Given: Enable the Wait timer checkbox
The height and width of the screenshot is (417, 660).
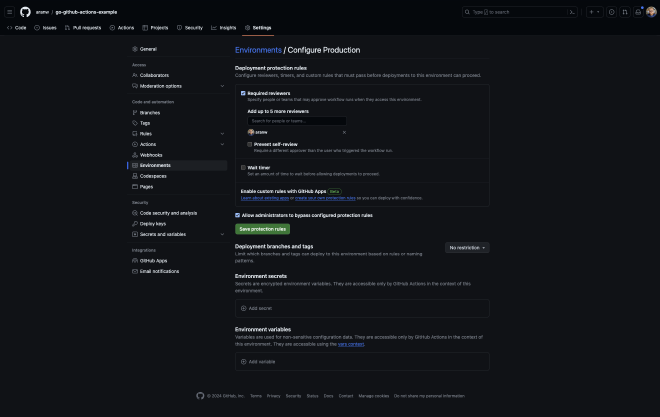Looking at the screenshot, I should [x=243, y=167].
